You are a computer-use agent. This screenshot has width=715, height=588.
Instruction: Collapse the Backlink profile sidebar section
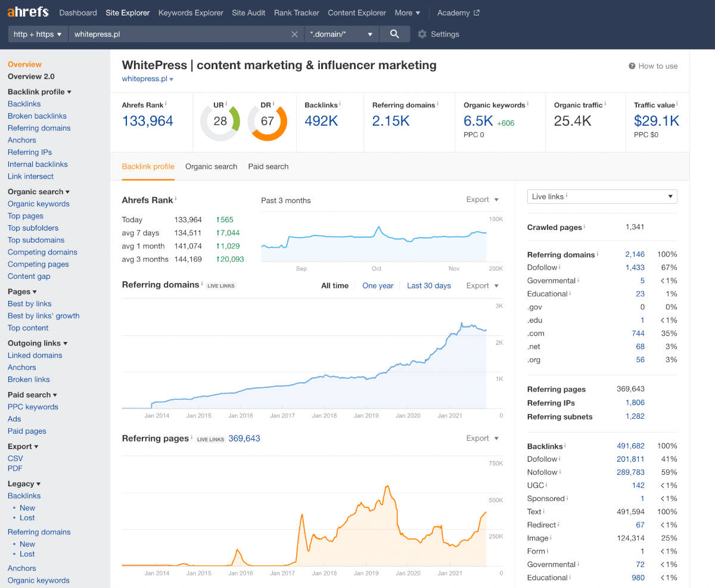point(39,92)
